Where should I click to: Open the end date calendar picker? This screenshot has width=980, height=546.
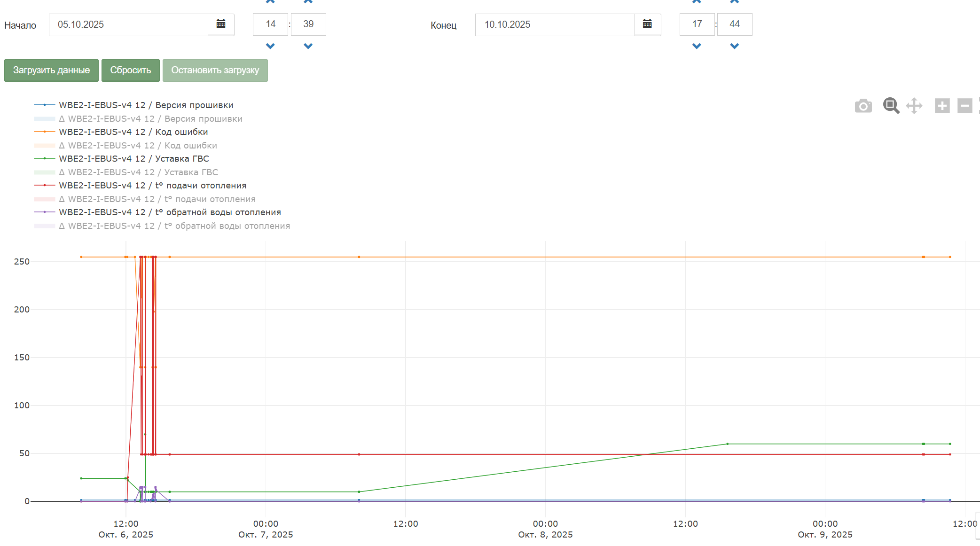[647, 24]
